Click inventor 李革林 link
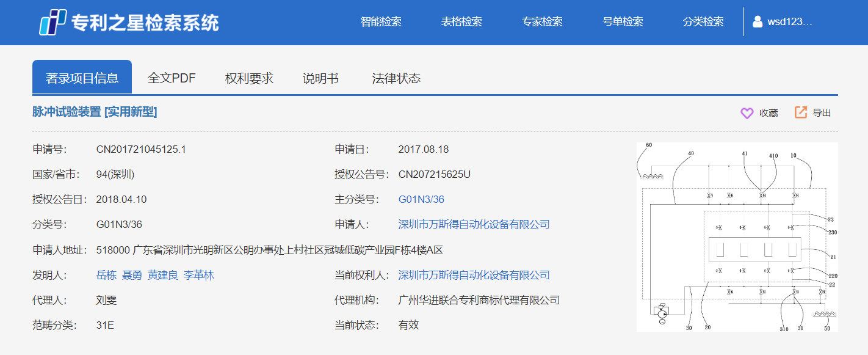Image resolution: width=868 pixels, height=355 pixels. (x=199, y=275)
